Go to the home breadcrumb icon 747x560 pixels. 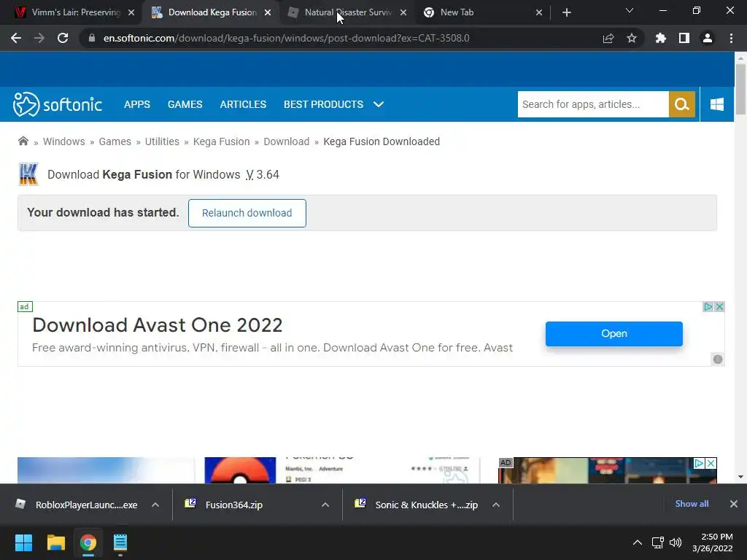(23, 141)
